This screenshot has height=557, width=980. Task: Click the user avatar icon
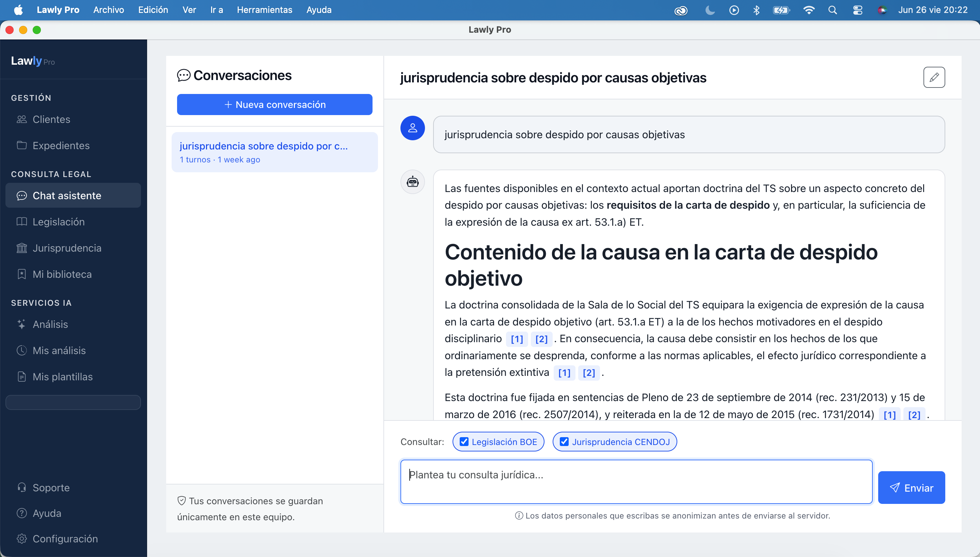click(412, 128)
